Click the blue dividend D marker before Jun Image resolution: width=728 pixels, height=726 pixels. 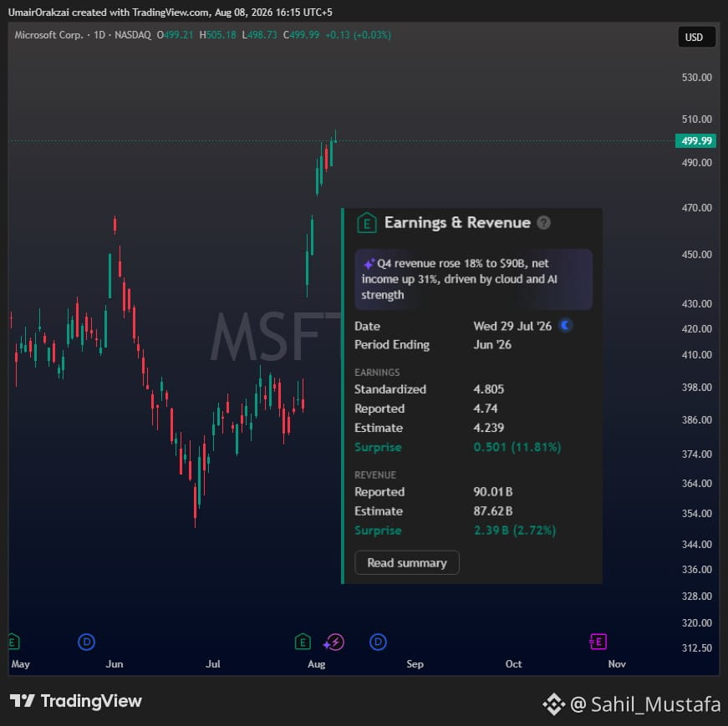(x=86, y=642)
